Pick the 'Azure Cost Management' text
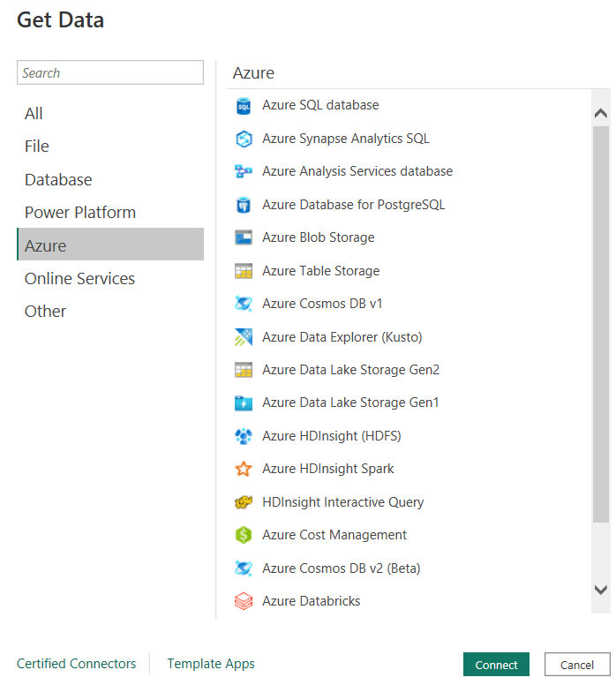 pyautogui.click(x=334, y=535)
